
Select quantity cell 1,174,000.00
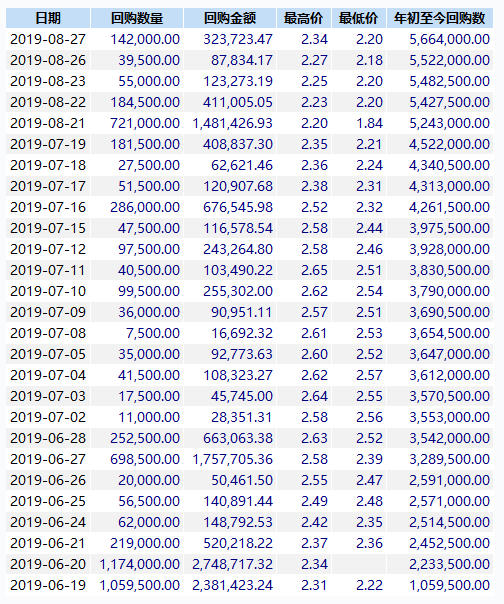coord(137,564)
